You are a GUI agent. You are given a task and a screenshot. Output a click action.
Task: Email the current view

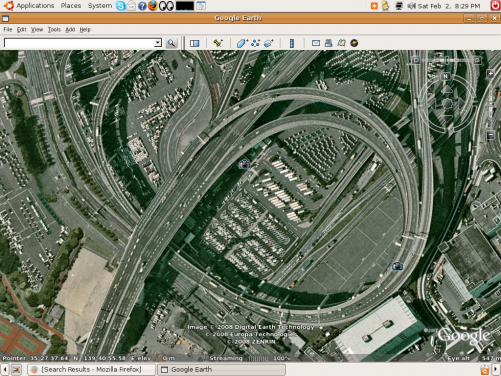316,43
